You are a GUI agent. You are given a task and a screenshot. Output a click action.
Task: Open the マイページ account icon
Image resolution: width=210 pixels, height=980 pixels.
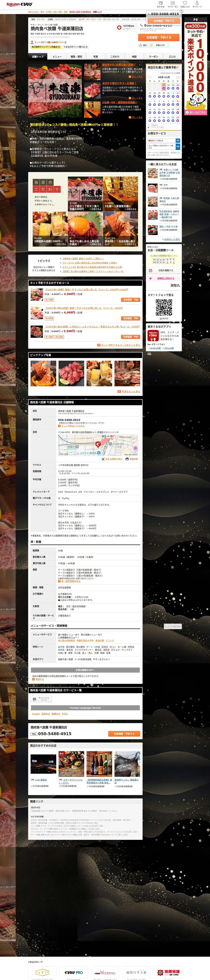(x=197, y=4)
